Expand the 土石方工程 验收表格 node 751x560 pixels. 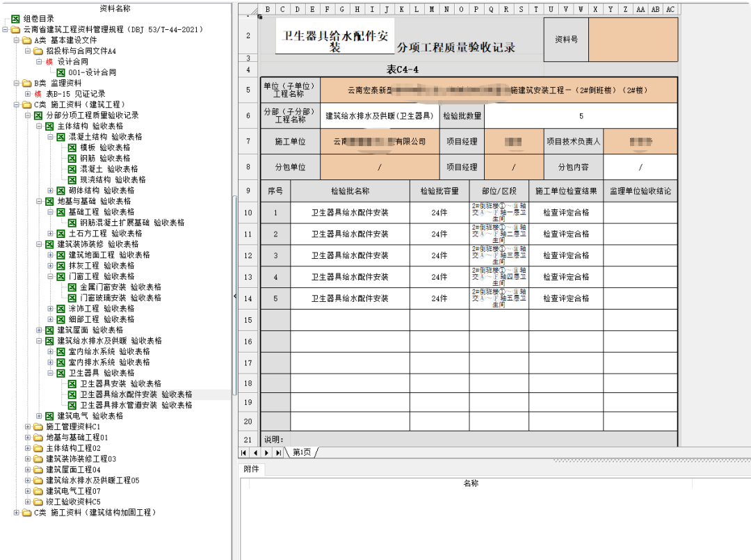coord(50,233)
